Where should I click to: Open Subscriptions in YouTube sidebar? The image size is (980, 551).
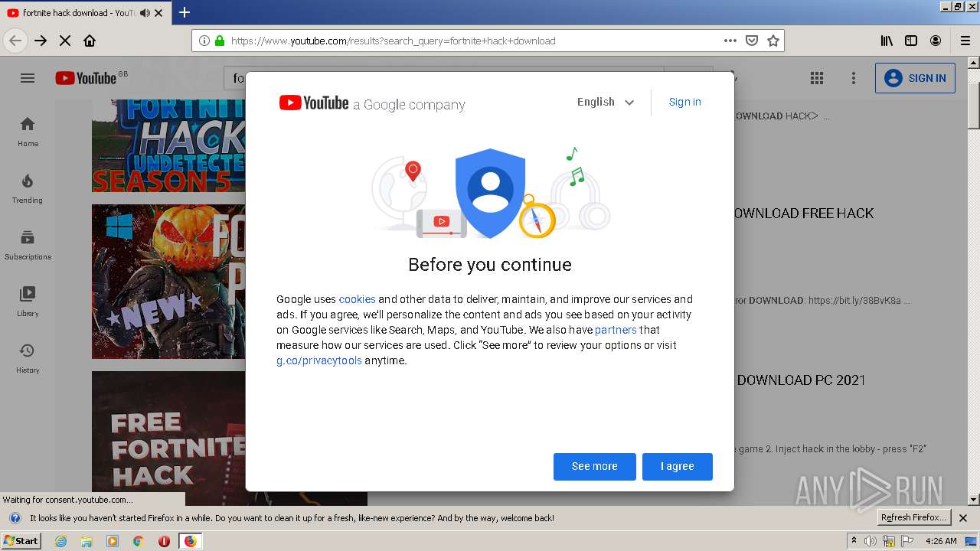28,245
